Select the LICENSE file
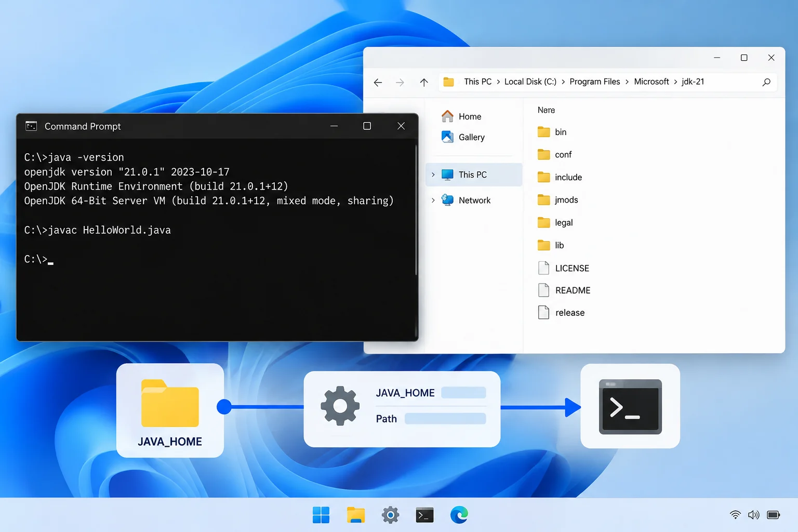This screenshot has height=532, width=798. click(564, 268)
